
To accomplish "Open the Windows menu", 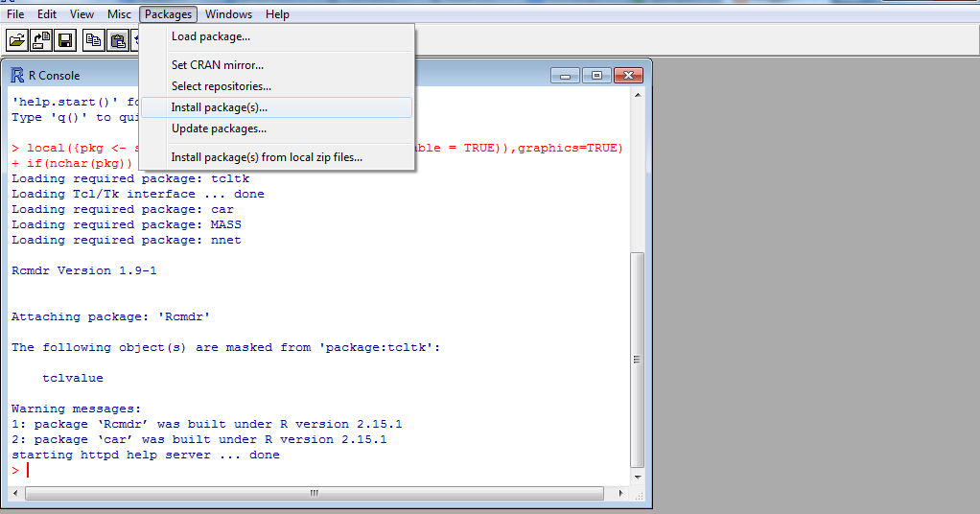I will point(229,13).
